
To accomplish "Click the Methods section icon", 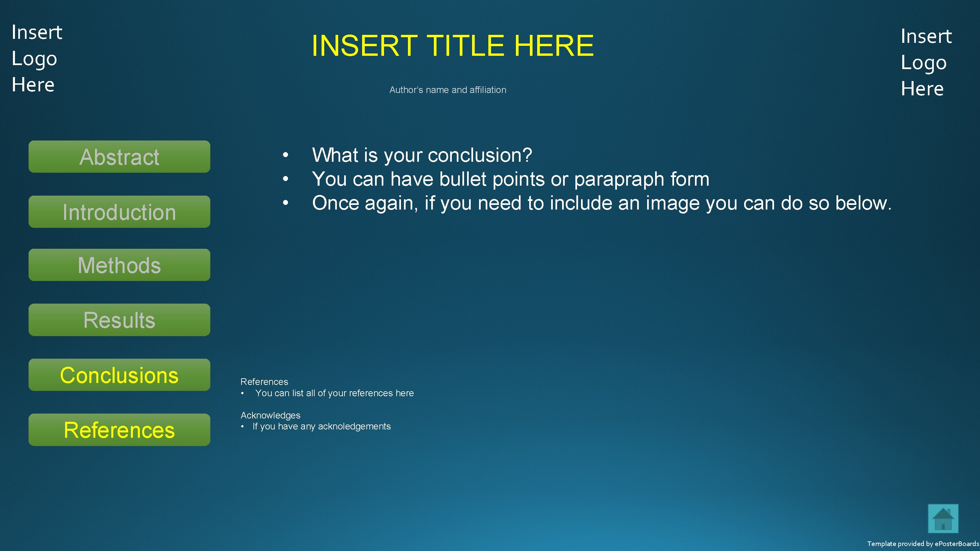I will tap(119, 266).
